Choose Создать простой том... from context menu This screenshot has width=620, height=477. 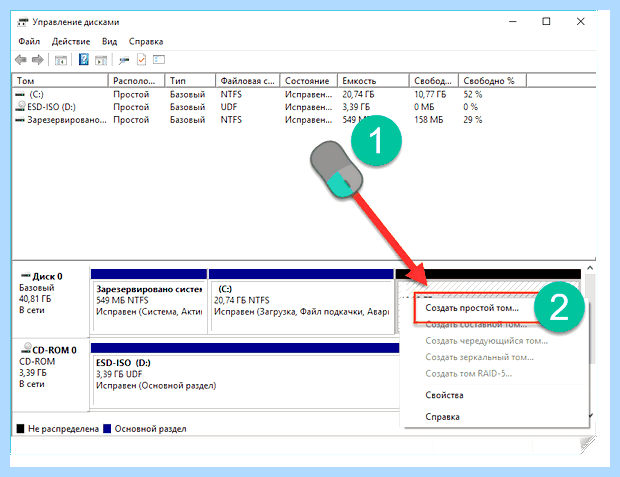[472, 308]
